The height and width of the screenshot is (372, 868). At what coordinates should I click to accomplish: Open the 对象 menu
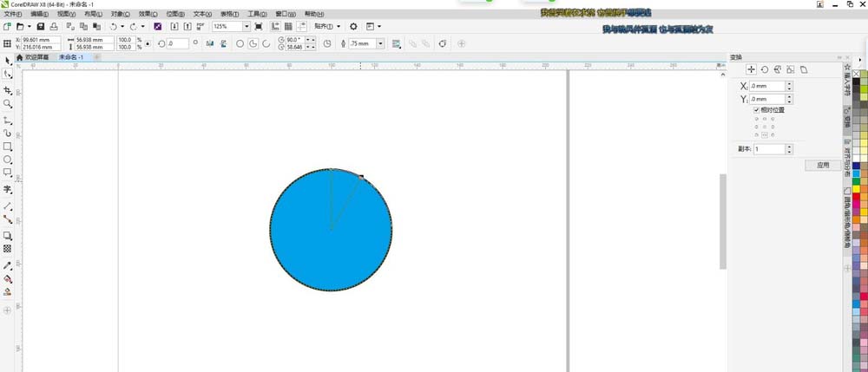point(120,14)
